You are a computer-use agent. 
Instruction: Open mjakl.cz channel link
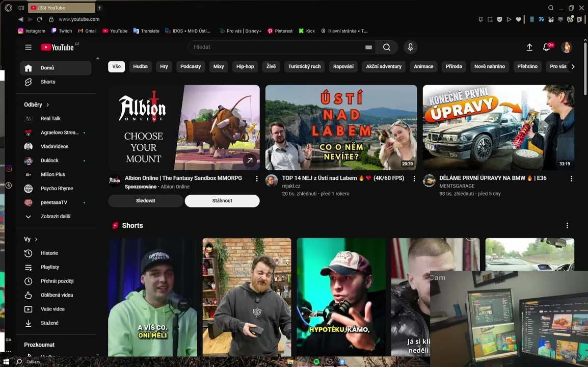click(x=291, y=186)
